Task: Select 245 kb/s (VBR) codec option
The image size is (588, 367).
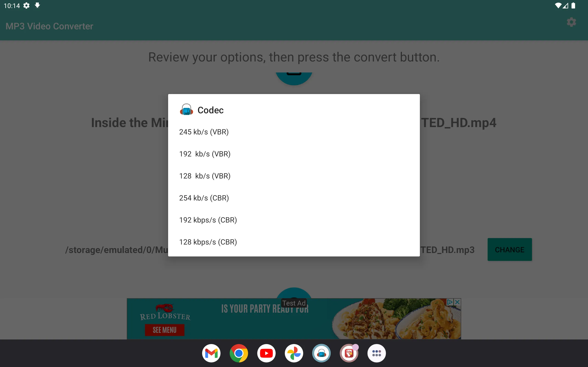Action: [x=204, y=131]
